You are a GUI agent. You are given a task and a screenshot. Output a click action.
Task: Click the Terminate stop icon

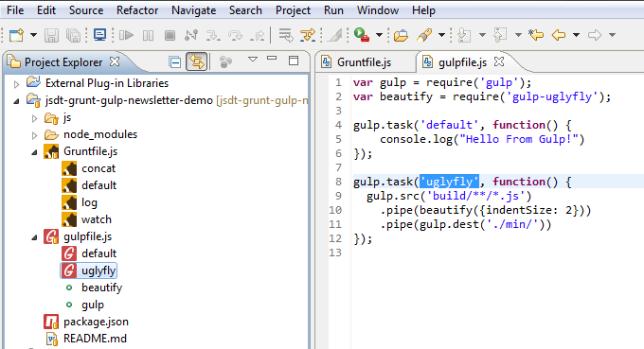(170, 35)
